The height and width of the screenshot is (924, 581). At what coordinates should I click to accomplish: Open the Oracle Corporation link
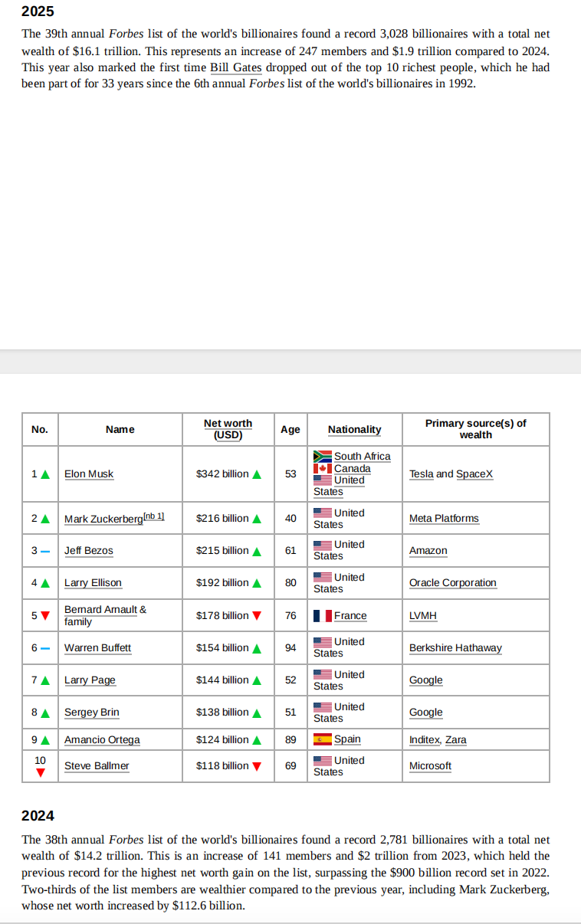453,582
